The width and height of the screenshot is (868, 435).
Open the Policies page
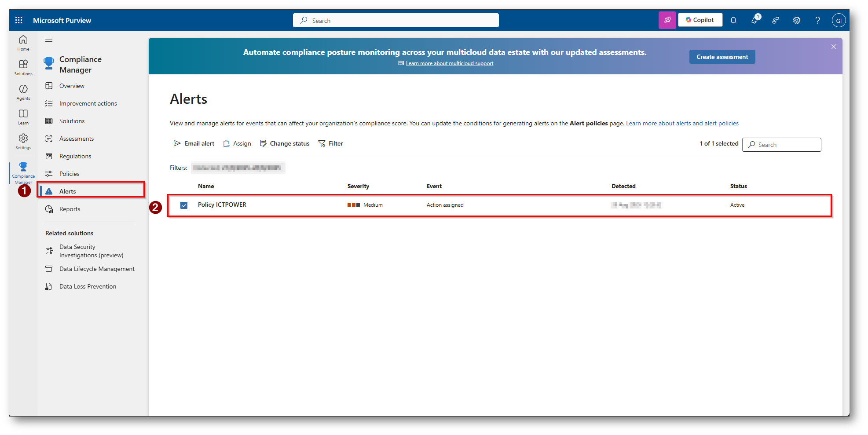point(69,174)
